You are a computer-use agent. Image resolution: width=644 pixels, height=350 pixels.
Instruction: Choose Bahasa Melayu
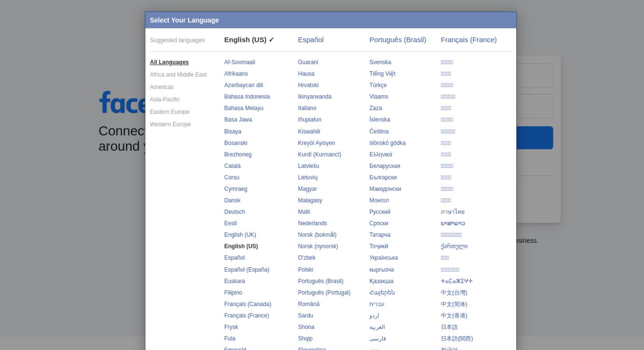click(x=244, y=108)
